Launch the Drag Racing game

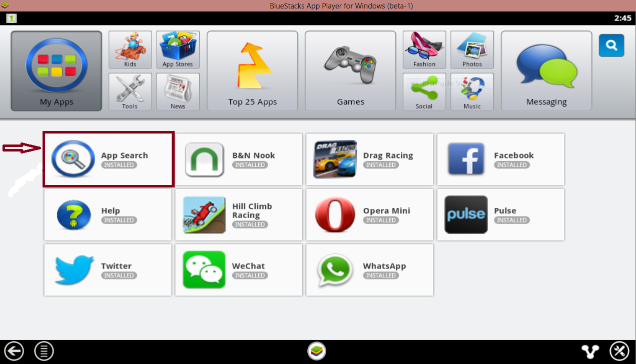[370, 159]
